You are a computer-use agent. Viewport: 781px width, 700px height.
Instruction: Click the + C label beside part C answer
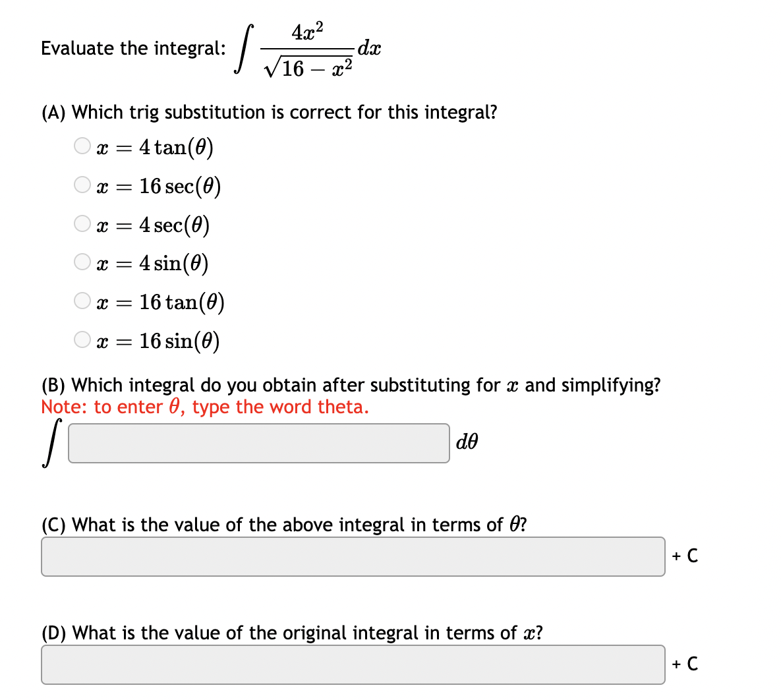(684, 556)
